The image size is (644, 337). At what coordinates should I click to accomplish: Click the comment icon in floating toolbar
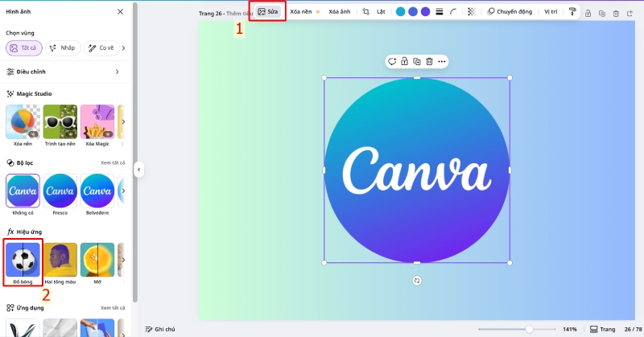click(x=392, y=62)
